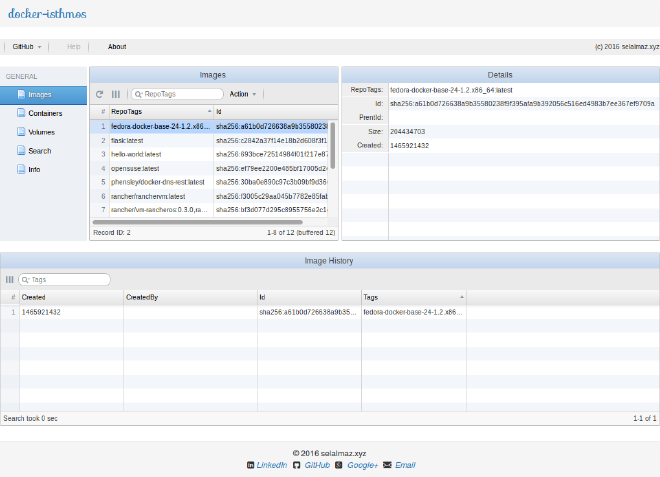Click the Size value 204434703
The width and height of the screenshot is (660, 477).
coord(407,132)
